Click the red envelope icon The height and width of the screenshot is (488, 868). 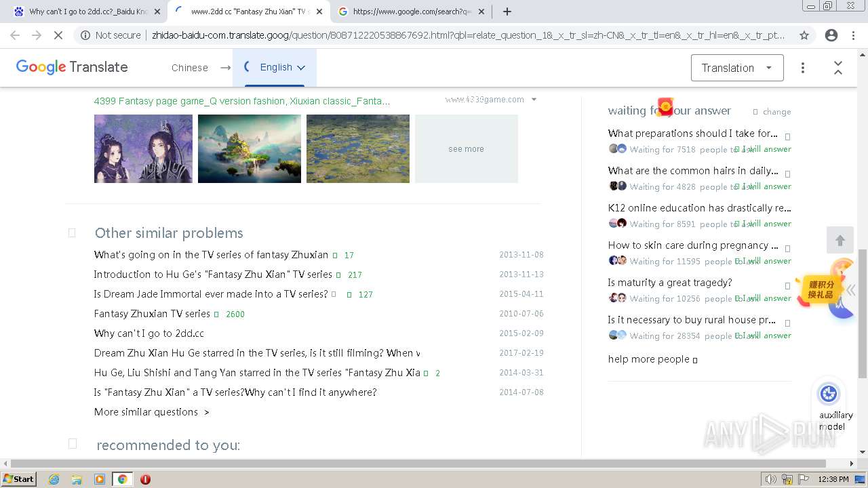coord(666,106)
